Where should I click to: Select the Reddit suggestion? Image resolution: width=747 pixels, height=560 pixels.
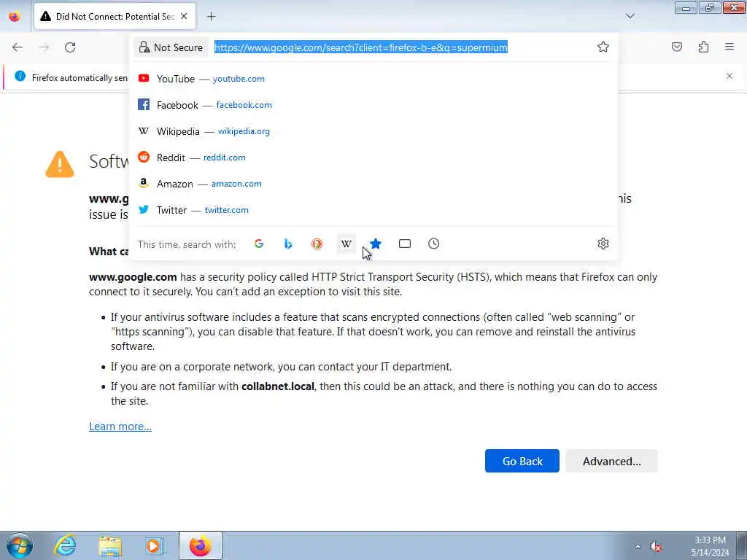coord(373,157)
